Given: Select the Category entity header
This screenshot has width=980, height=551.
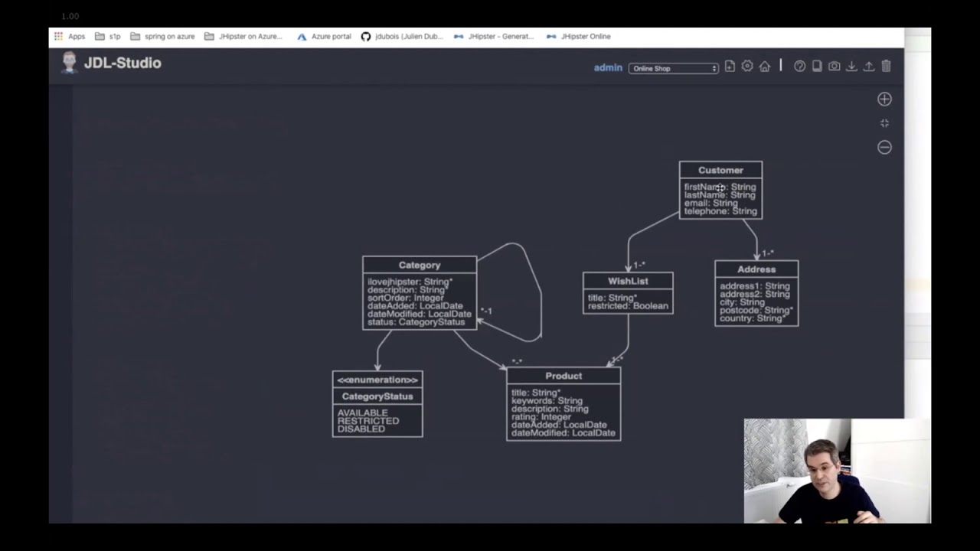Looking at the screenshot, I should click(x=420, y=265).
